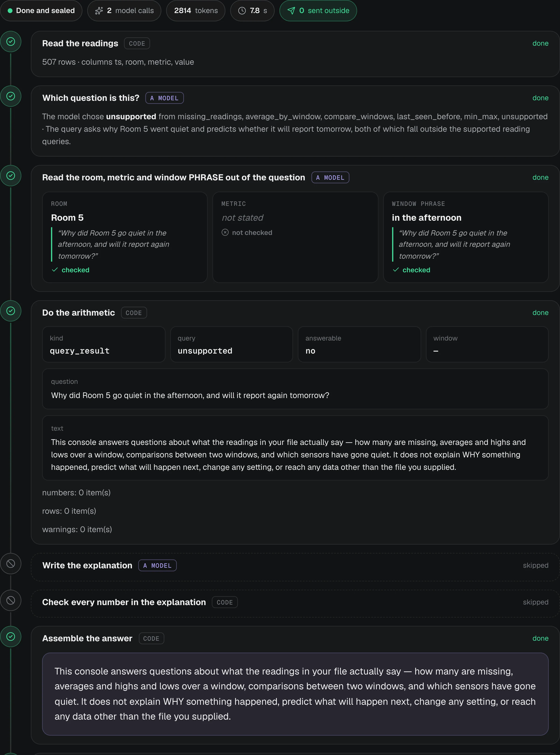Click the check circle for Do the arithmetic
The image size is (560, 755).
pos(11,311)
